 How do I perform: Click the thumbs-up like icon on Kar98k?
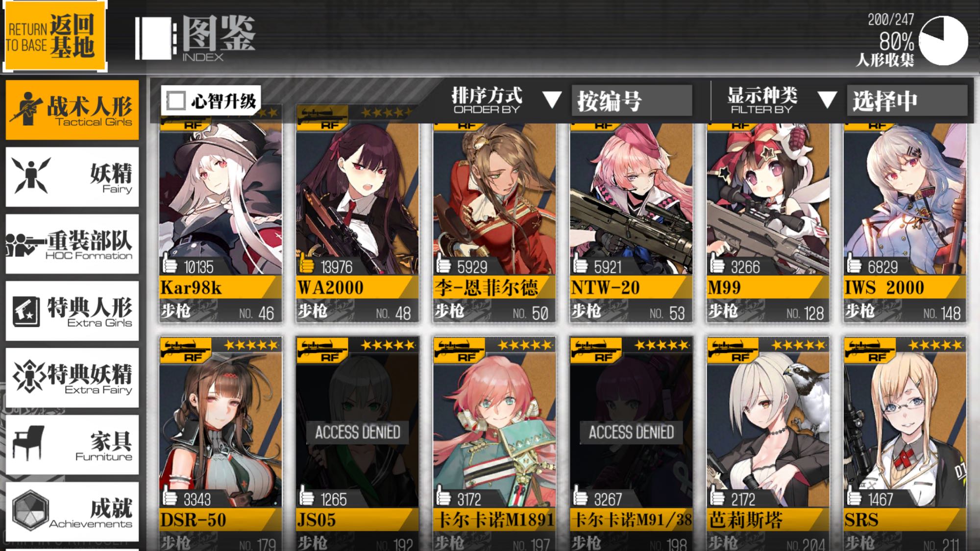pos(170,264)
